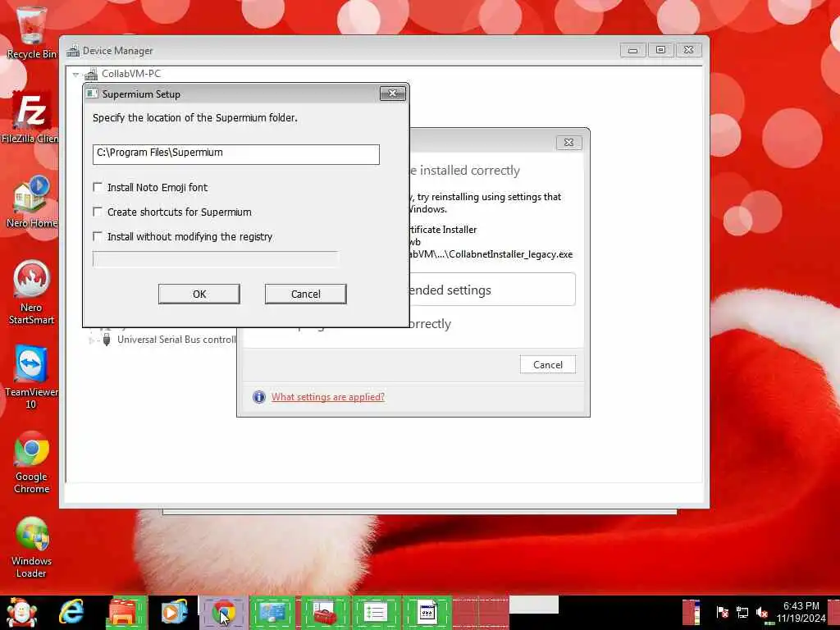Click the Action Center flag tray icon

(722, 612)
